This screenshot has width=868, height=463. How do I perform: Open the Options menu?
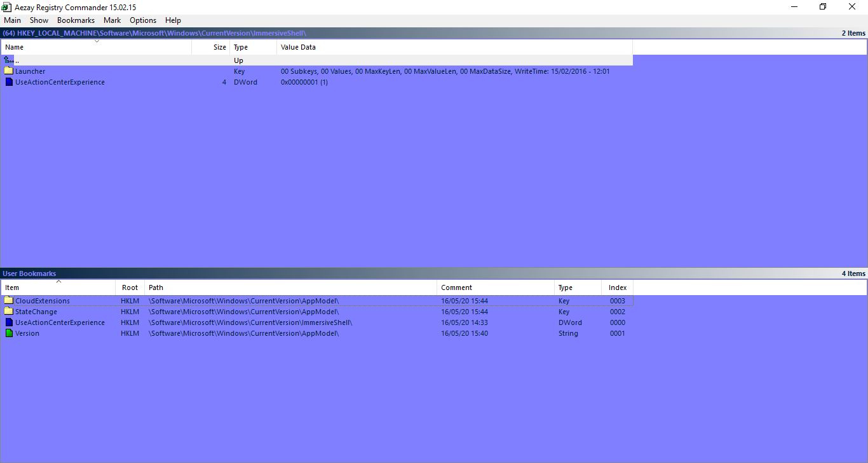point(142,20)
